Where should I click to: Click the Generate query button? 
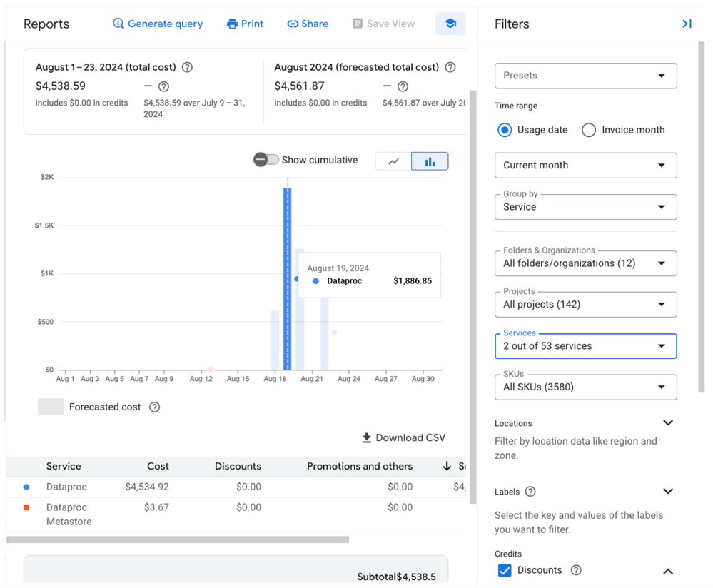158,24
